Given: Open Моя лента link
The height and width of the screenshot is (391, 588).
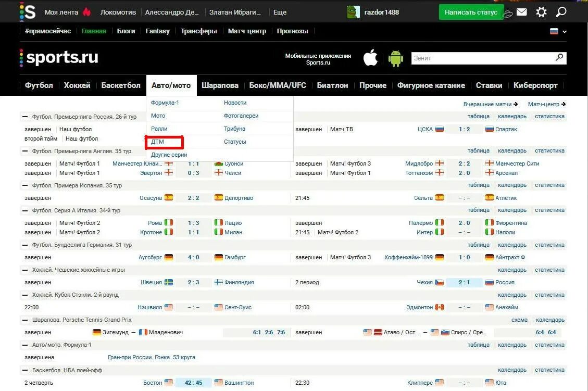Looking at the screenshot, I should point(61,12).
